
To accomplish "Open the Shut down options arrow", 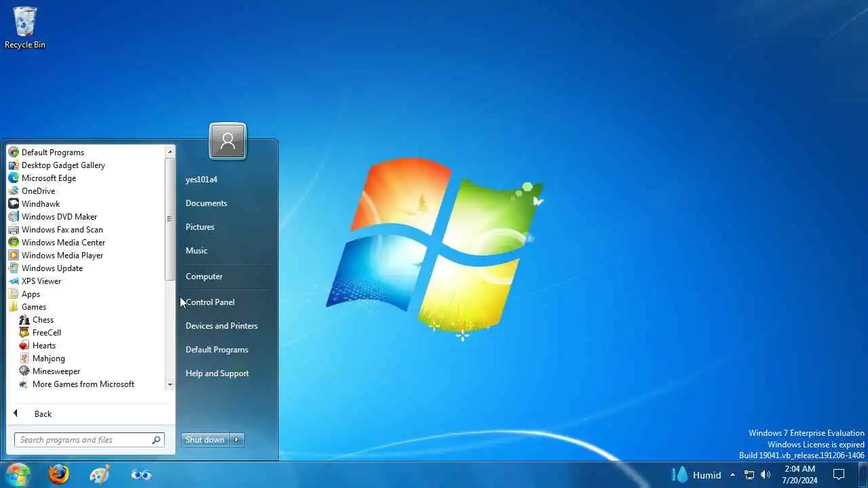I will click(237, 440).
